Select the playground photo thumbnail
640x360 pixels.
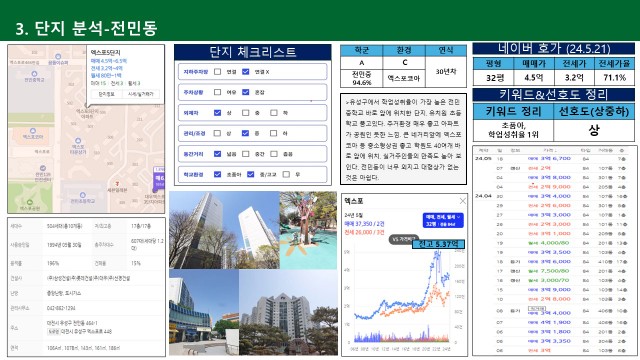pos(308,230)
